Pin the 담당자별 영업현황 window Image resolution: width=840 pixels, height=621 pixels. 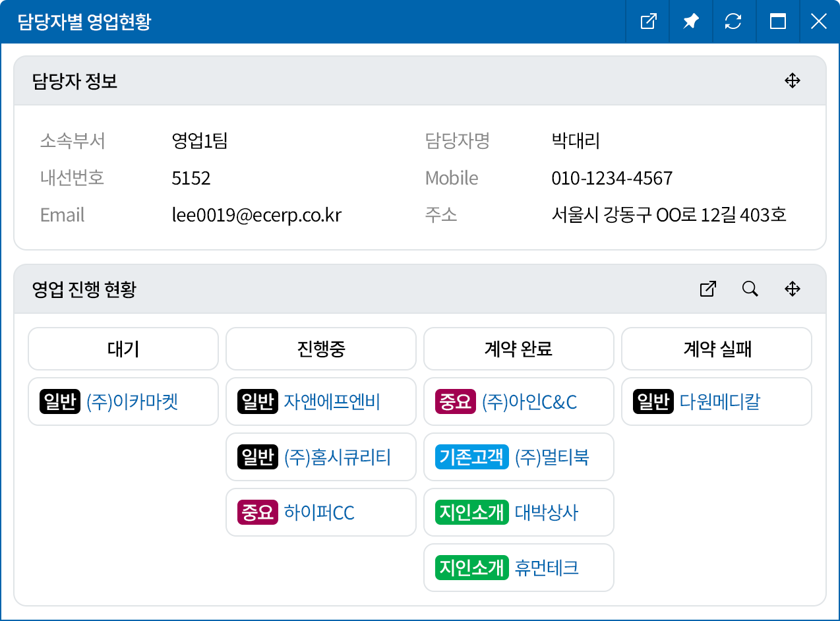click(x=690, y=22)
